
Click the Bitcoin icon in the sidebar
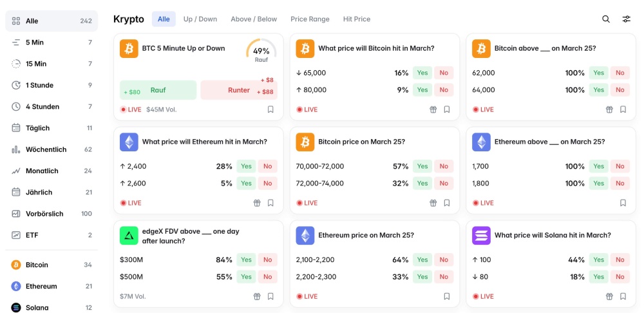pos(16,265)
